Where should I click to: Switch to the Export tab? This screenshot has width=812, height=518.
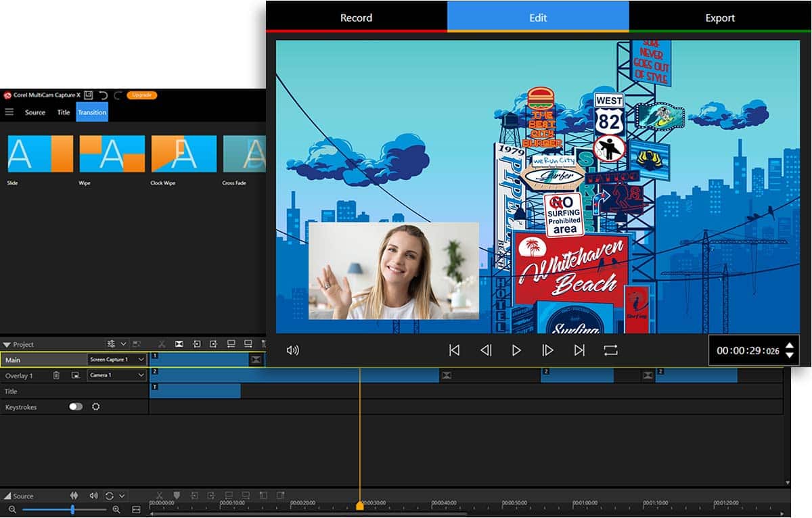coord(719,18)
